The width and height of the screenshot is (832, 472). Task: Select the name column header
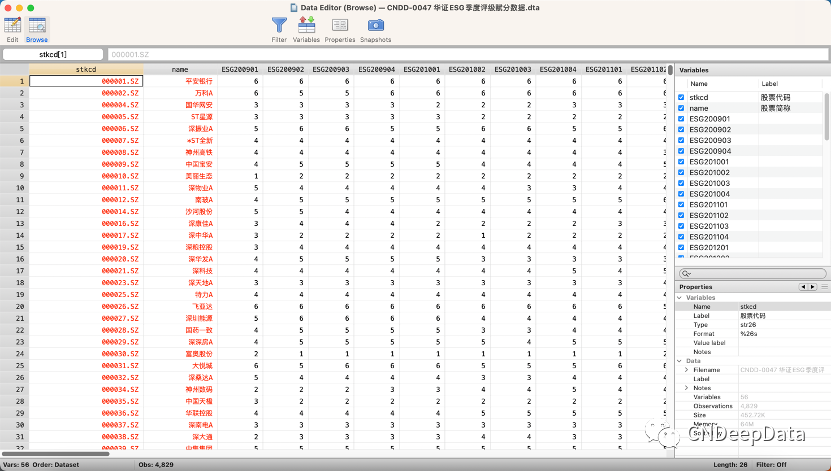point(180,69)
